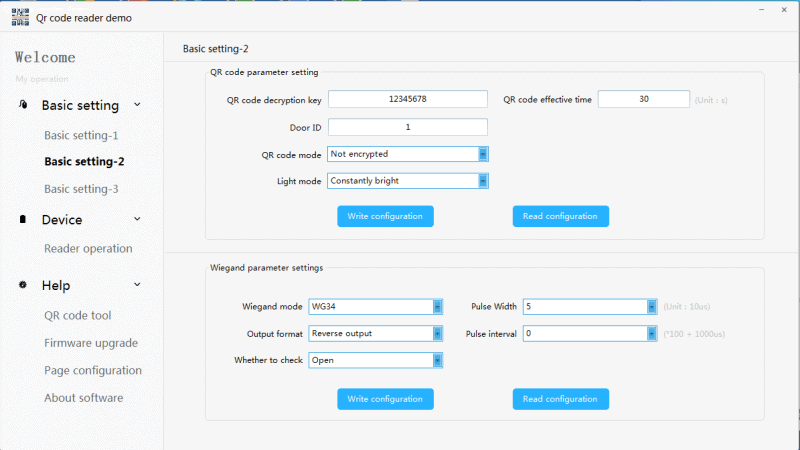Click the QR code app logo icon
This screenshot has width=800, height=450.
[19, 18]
